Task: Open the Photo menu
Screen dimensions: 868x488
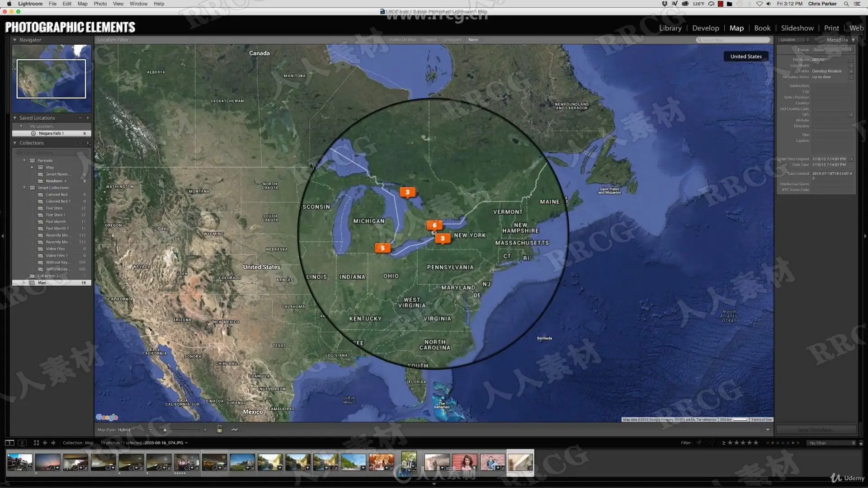Action: 100,4
